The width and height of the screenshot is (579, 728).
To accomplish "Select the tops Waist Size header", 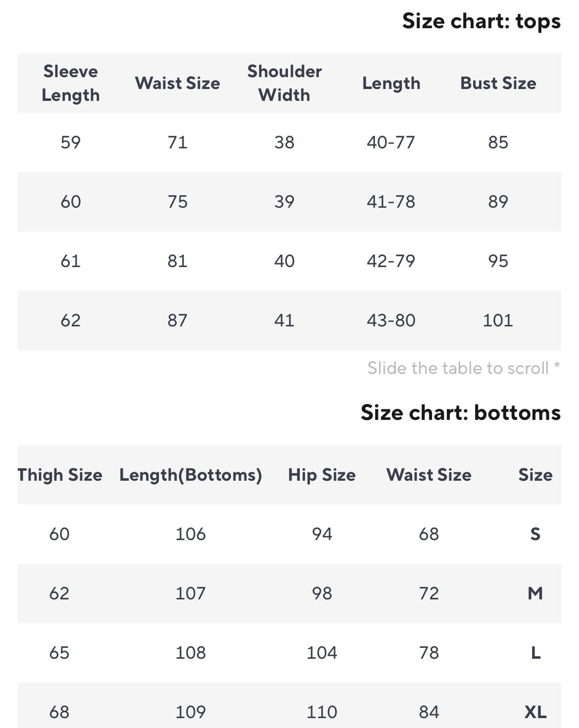I will point(177,83).
